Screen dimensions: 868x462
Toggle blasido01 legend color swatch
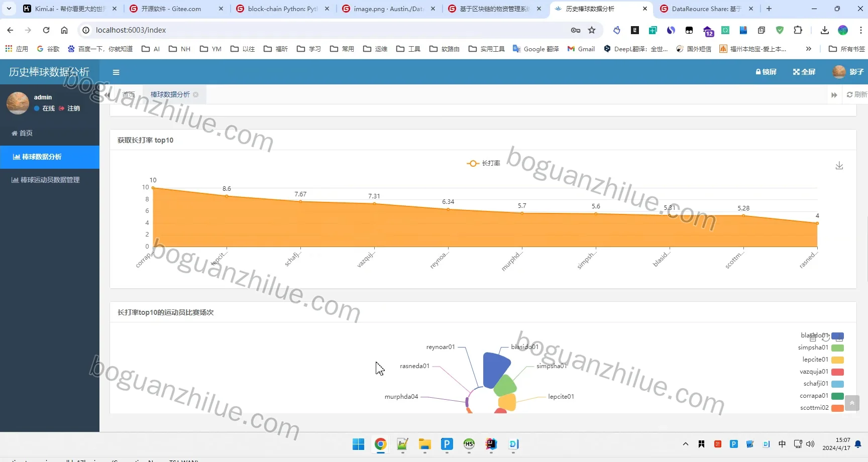click(x=837, y=336)
